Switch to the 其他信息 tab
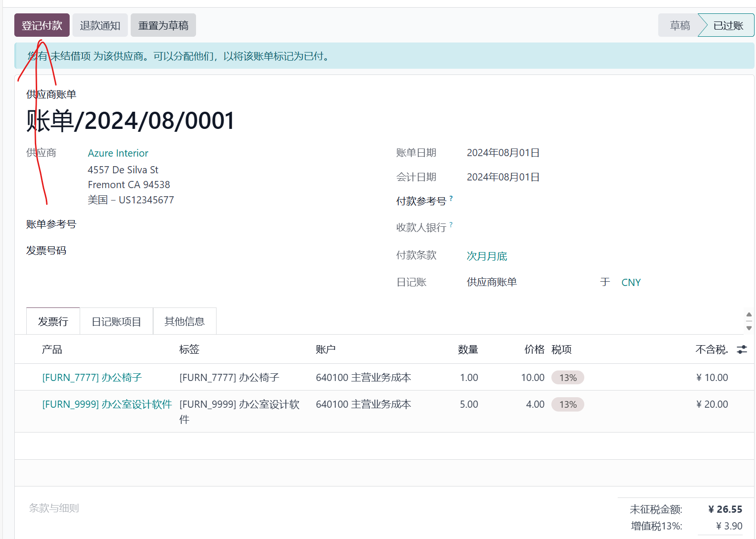Viewport: 756px width, 539px height. coord(185,322)
